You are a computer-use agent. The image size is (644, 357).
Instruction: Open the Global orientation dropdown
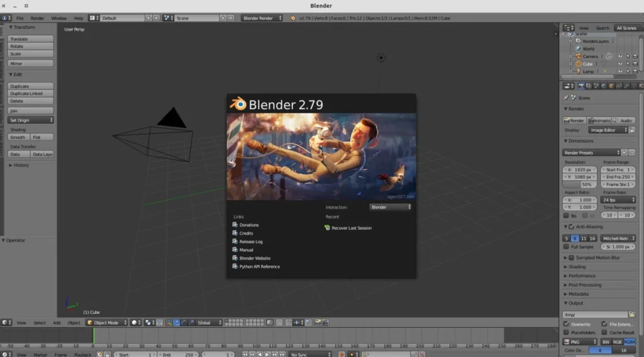(209, 323)
